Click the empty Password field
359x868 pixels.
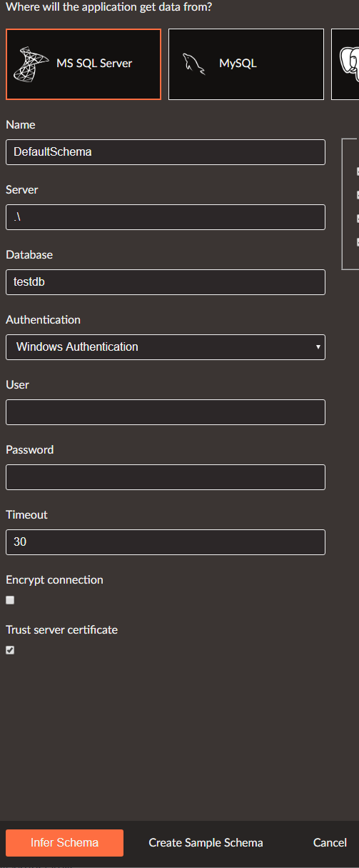point(166,477)
